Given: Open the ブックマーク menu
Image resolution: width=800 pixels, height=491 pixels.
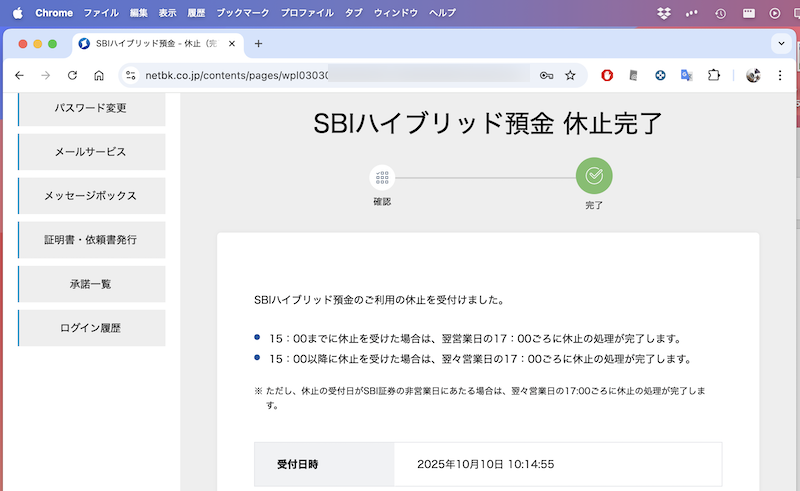Looking at the screenshot, I should (x=241, y=13).
